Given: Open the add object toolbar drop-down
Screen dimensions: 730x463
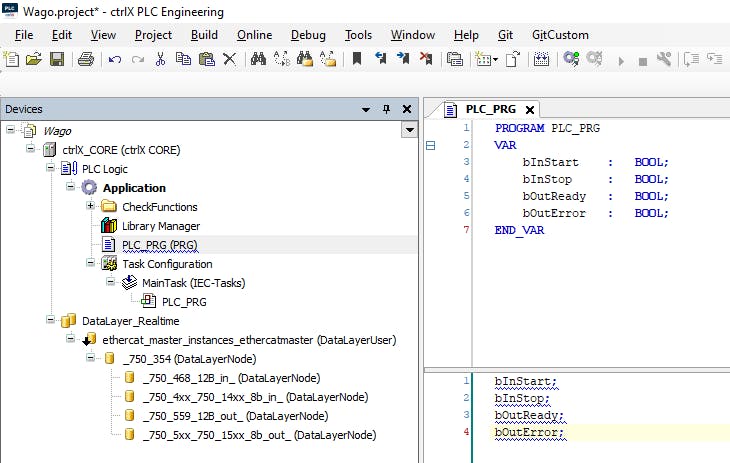Looking at the screenshot, I should (x=495, y=60).
